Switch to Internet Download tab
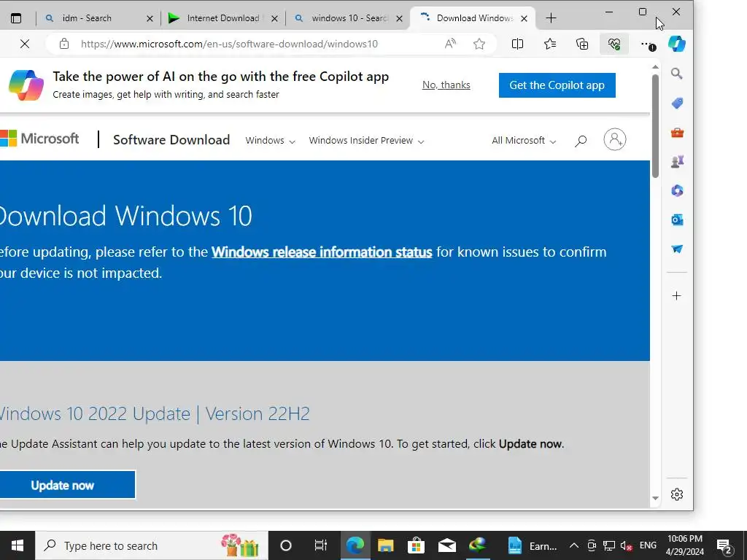 click(x=222, y=18)
